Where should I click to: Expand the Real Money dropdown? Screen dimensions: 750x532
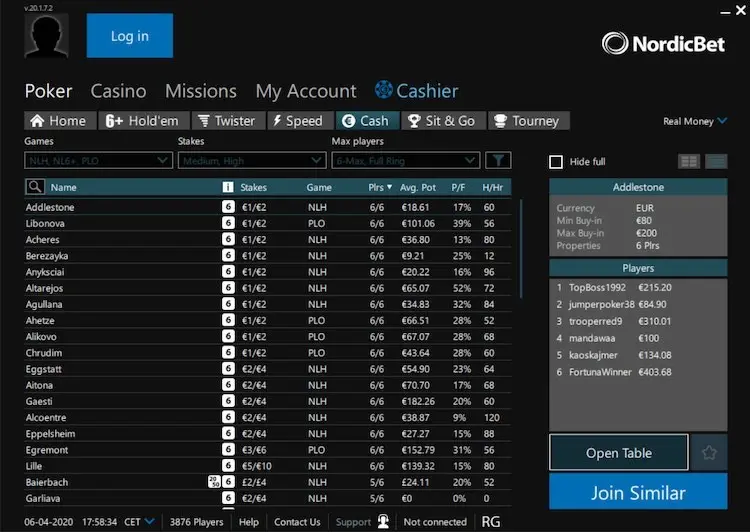click(x=695, y=121)
